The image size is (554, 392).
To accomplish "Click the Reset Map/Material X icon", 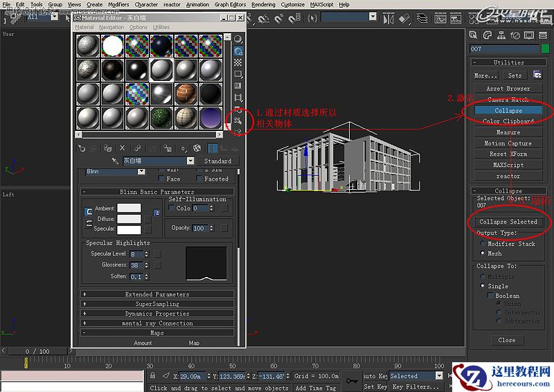I will pyautogui.click(x=123, y=148).
